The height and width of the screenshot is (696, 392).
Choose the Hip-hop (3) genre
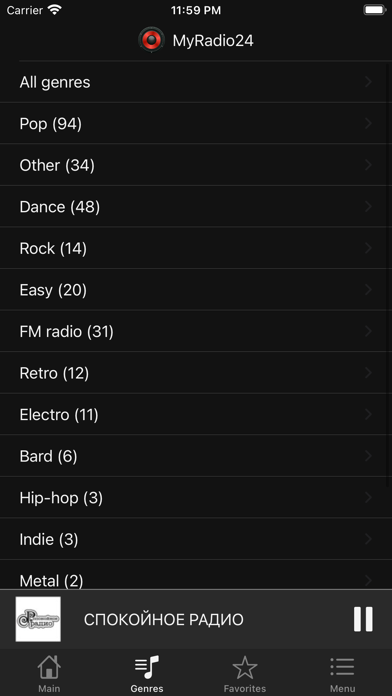pyautogui.click(x=196, y=498)
